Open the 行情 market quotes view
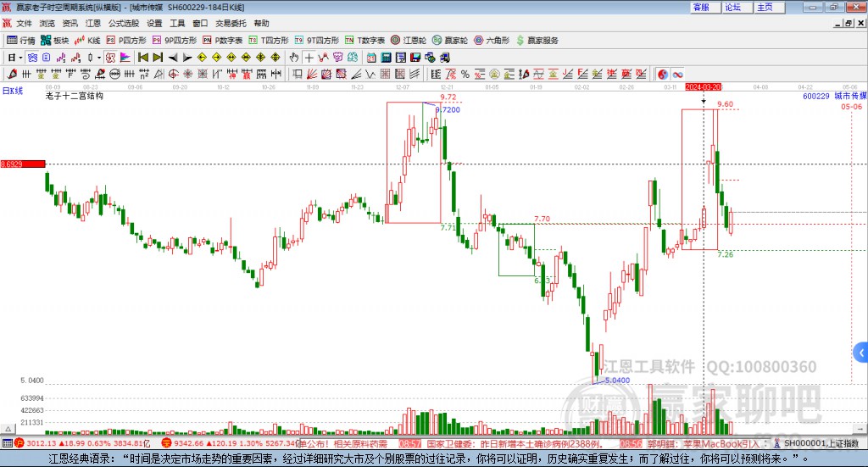 (21, 41)
